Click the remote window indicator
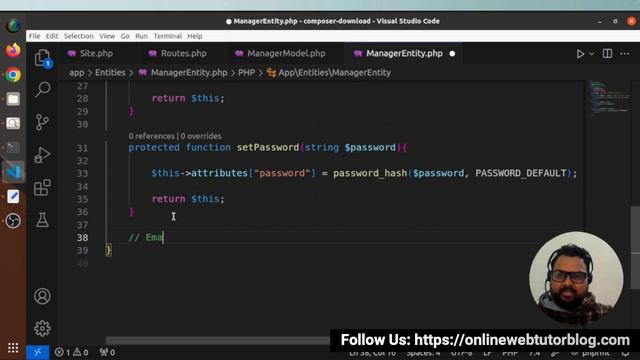 click(x=38, y=352)
